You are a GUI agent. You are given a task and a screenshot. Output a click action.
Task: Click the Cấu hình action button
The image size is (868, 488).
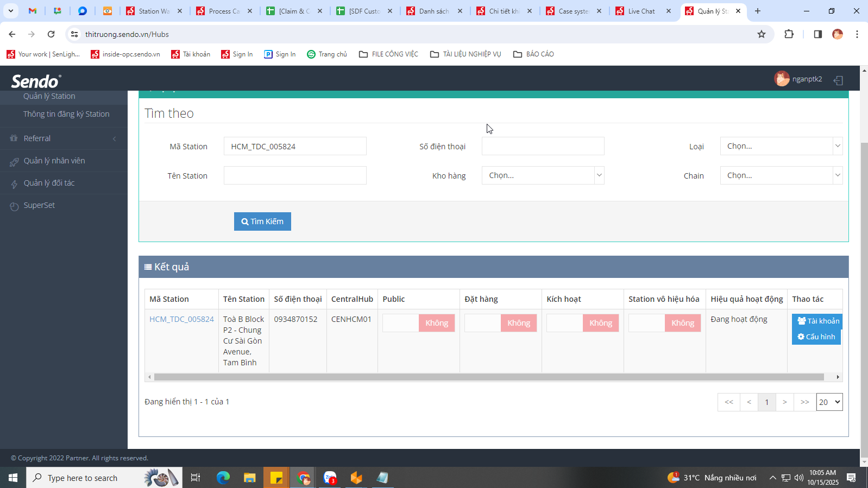click(816, 337)
